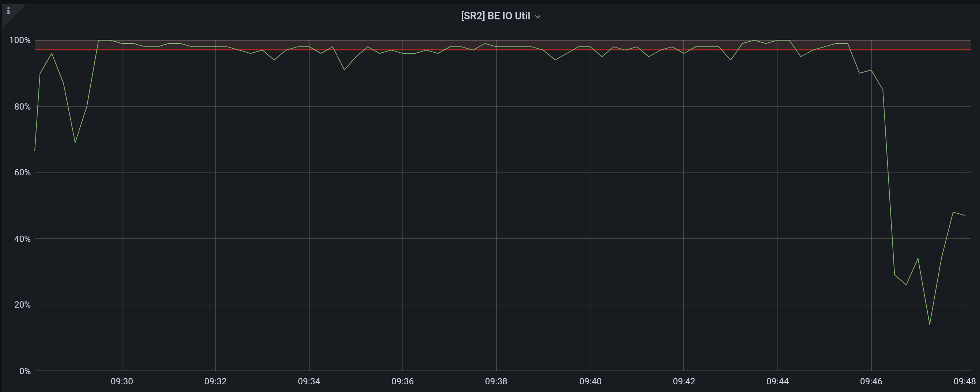The width and height of the screenshot is (980, 392).
Task: Click the 100% y-axis label
Action: pyautogui.click(x=20, y=40)
